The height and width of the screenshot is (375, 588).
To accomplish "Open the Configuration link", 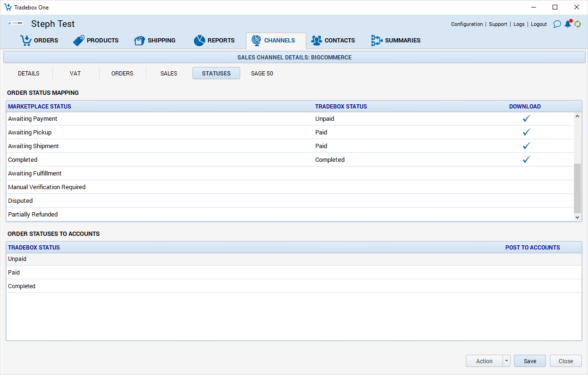I will pos(467,24).
